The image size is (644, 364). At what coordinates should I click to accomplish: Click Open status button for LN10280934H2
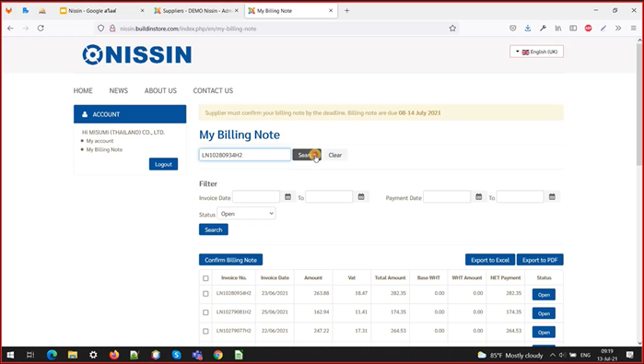(x=544, y=295)
